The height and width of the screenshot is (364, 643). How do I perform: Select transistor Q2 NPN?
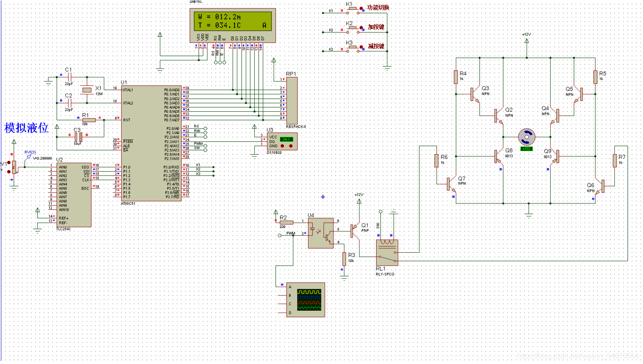coord(499,116)
